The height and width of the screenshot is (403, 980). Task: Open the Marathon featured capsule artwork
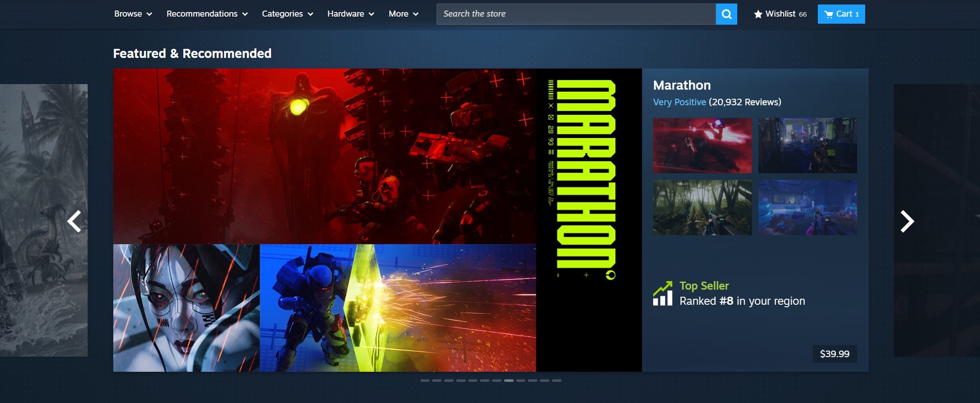coord(378,220)
